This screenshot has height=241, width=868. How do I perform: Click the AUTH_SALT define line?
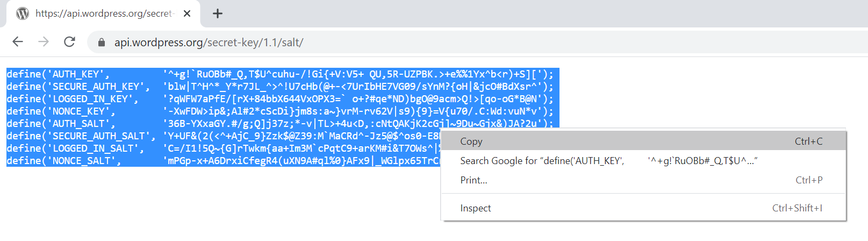[279, 124]
